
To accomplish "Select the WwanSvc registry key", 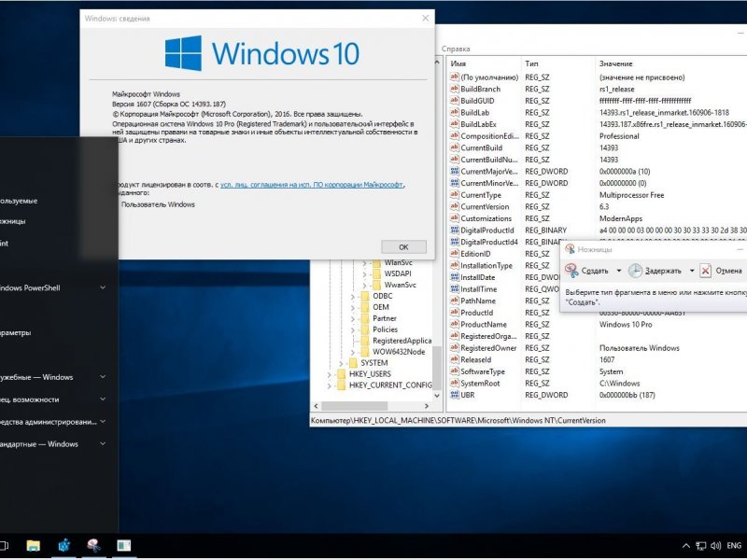I will (401, 285).
